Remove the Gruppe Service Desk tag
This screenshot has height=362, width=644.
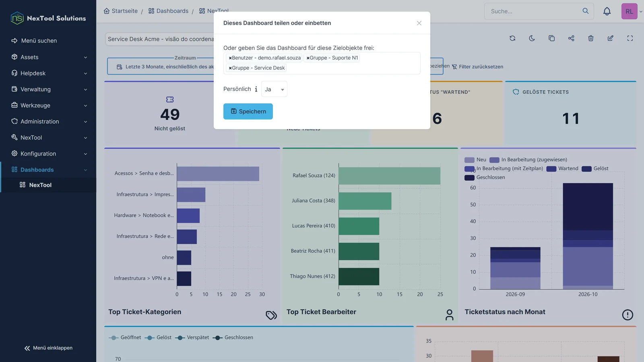pyautogui.click(x=230, y=68)
